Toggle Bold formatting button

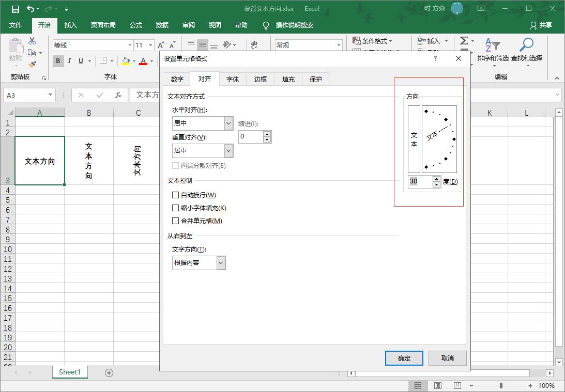(x=58, y=61)
